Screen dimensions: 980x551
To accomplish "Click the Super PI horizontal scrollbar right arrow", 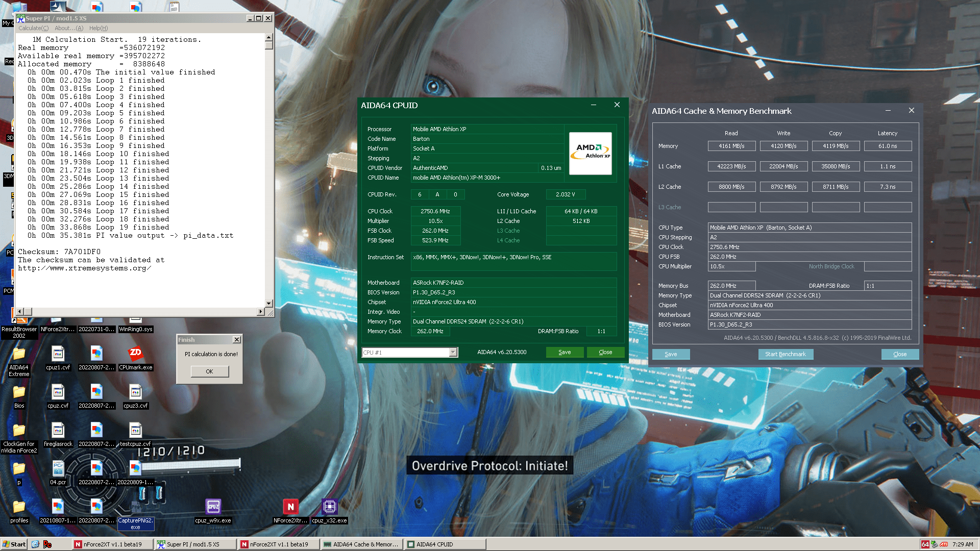I will [x=260, y=311].
